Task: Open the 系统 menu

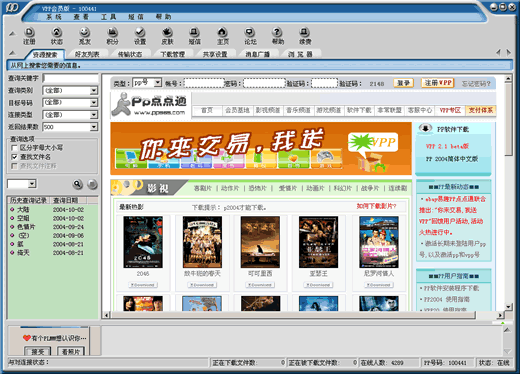Action: pos(54,17)
